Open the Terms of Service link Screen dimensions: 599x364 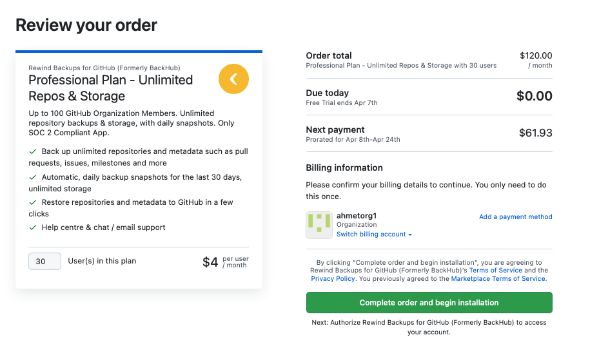[495, 271]
